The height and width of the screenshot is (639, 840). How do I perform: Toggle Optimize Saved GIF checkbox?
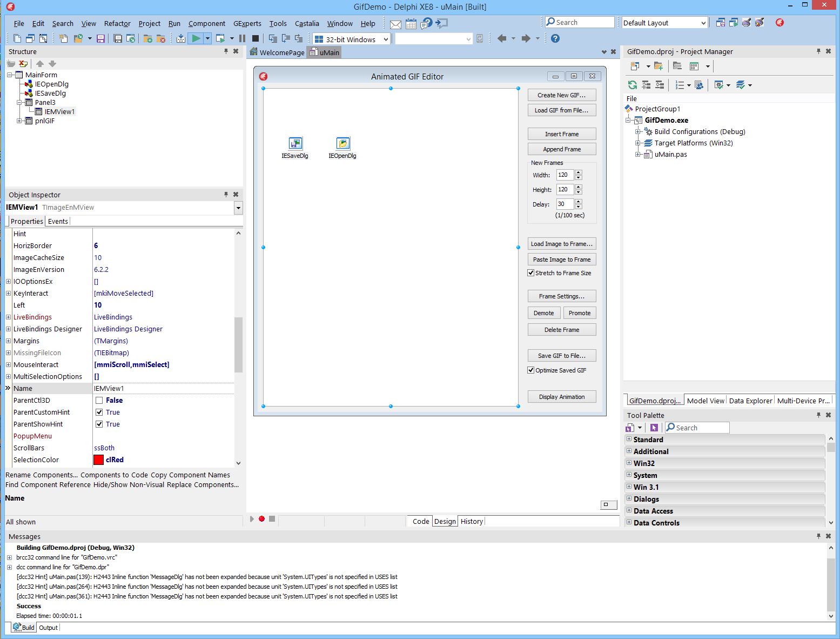coord(531,370)
